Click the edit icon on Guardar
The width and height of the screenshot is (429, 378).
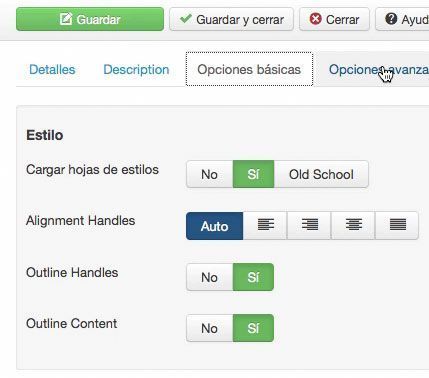[66, 19]
